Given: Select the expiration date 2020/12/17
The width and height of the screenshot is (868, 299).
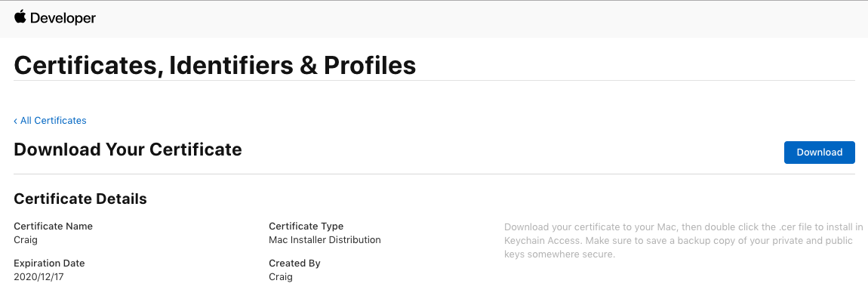Looking at the screenshot, I should [38, 277].
